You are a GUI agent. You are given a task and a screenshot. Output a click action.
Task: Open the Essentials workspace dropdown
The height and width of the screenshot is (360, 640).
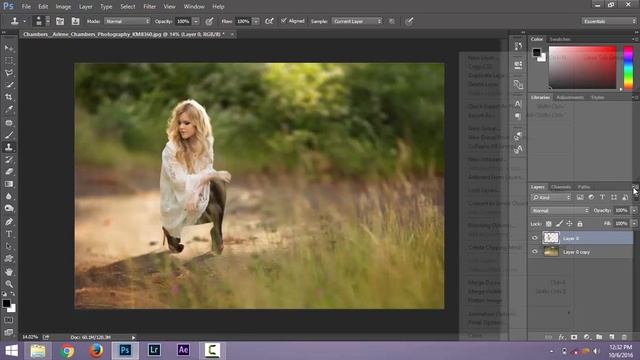(x=608, y=21)
